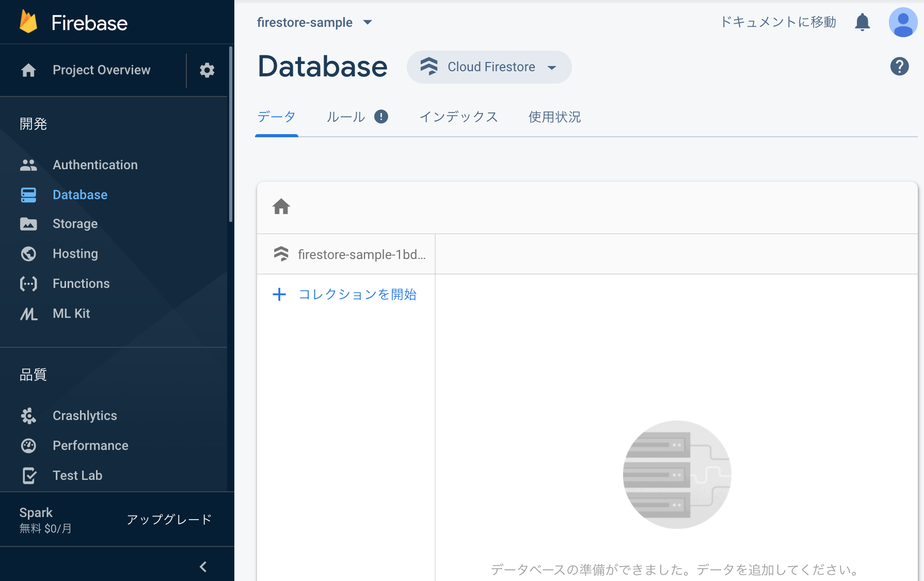This screenshot has height=581, width=924.
Task: Select firestore-sample-1bd... database row
Action: (x=346, y=254)
